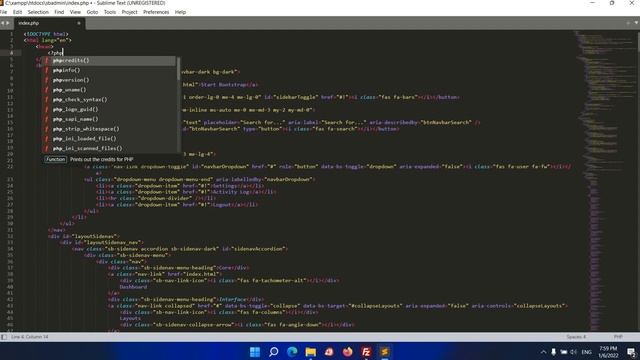640x360 pixels.
Task: Open the File menu
Action: [3, 12]
